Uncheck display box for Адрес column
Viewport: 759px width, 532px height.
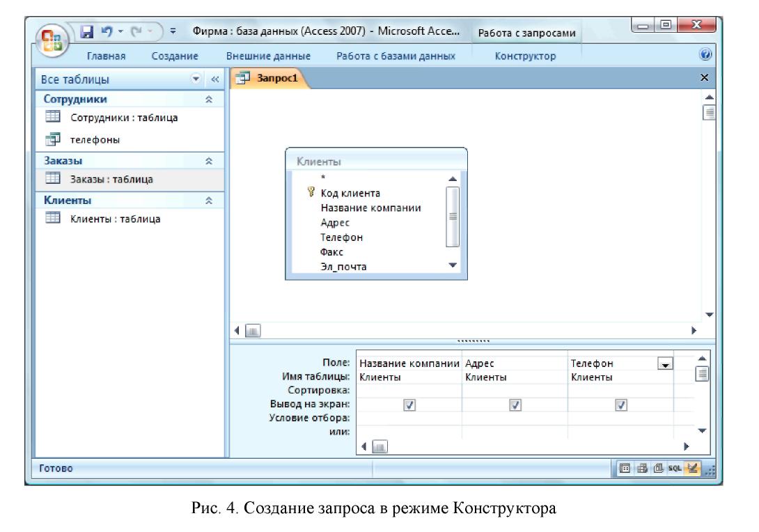pyautogui.click(x=515, y=405)
